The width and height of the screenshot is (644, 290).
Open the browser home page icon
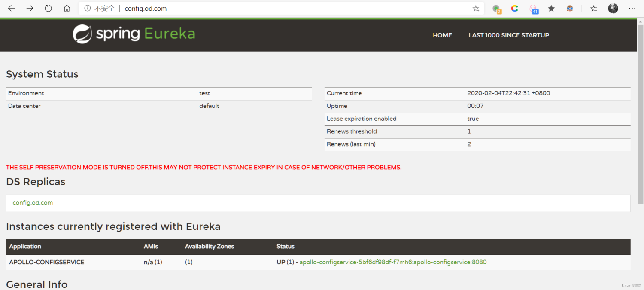click(x=67, y=9)
